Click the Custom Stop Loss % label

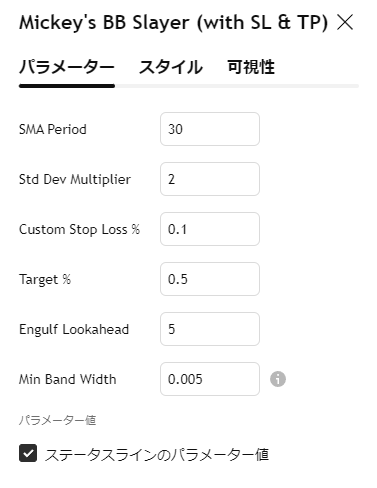point(79,229)
